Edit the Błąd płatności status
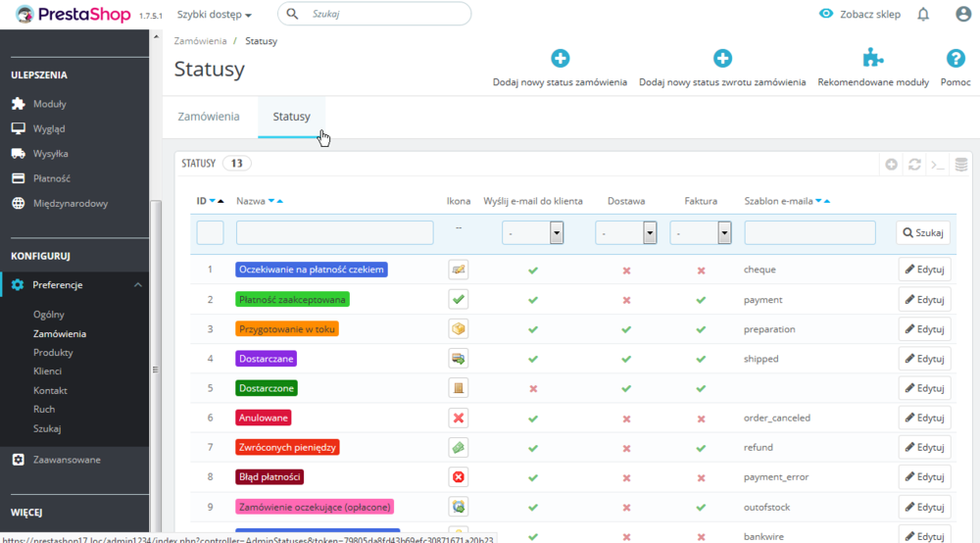 tap(924, 476)
